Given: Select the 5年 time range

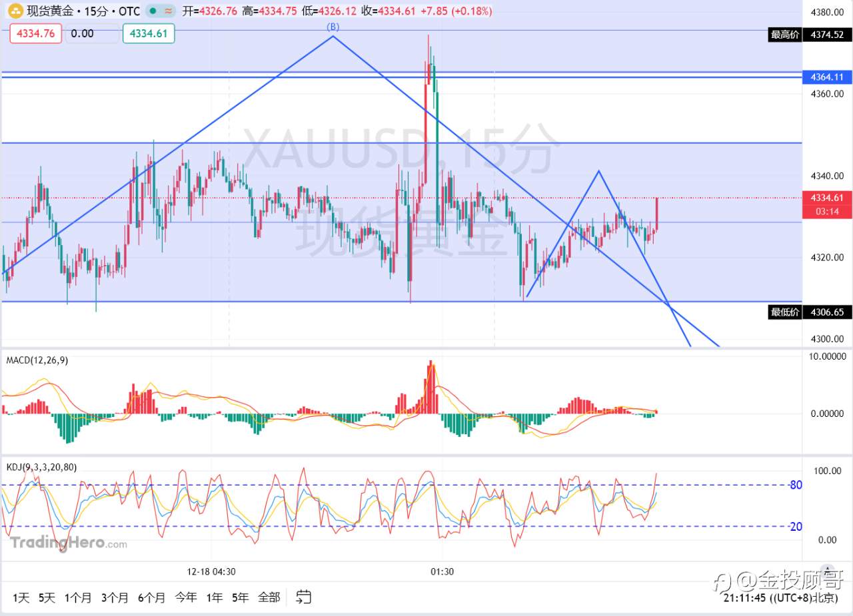Looking at the screenshot, I should coord(241,597).
